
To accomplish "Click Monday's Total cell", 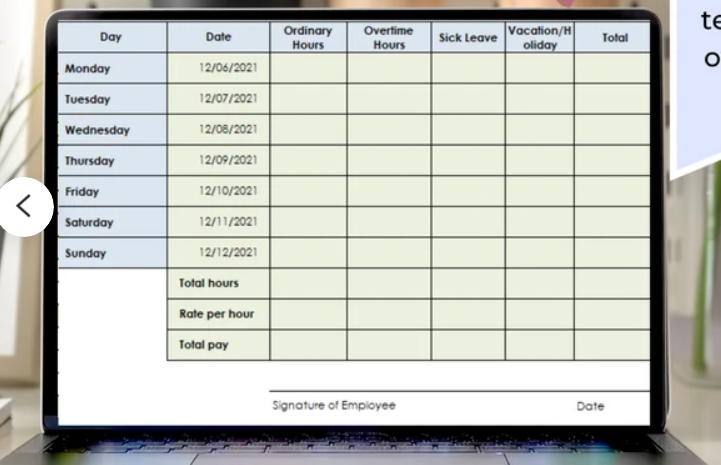I will 612,68.
